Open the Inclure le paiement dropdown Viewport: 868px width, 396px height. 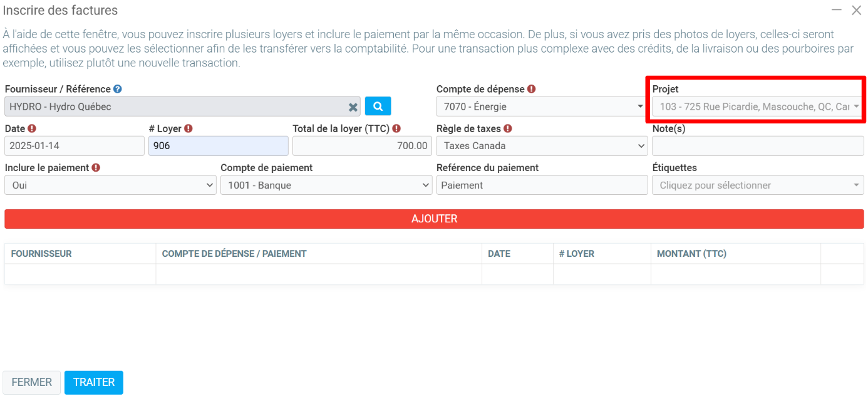[x=110, y=185]
